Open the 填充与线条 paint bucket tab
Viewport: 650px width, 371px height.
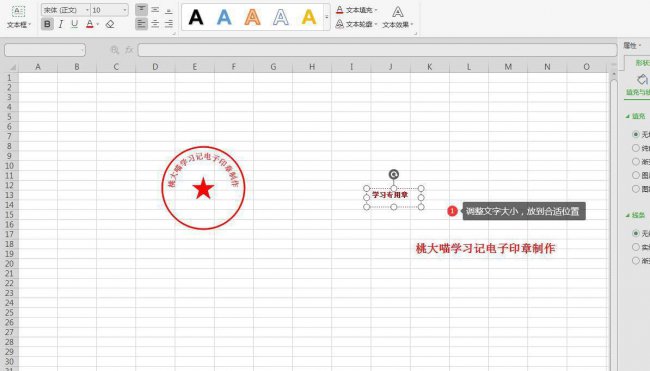[x=642, y=80]
